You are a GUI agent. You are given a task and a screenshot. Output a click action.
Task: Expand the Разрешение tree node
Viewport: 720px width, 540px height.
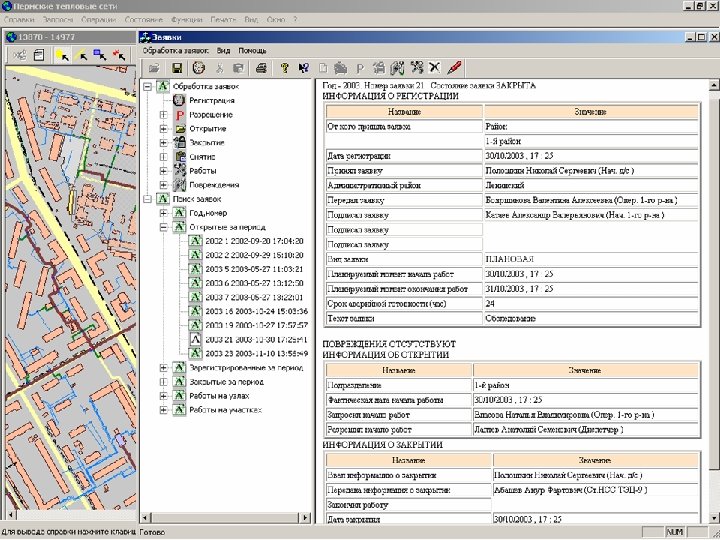163,115
